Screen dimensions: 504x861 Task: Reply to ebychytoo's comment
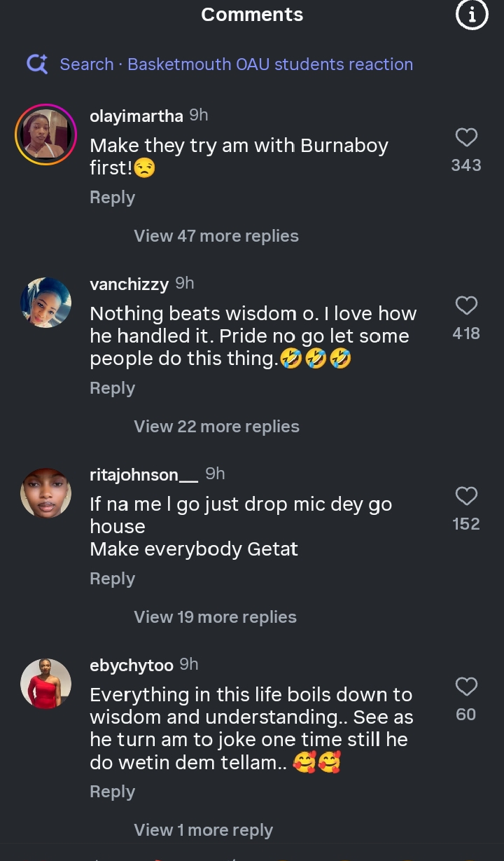[x=112, y=792]
